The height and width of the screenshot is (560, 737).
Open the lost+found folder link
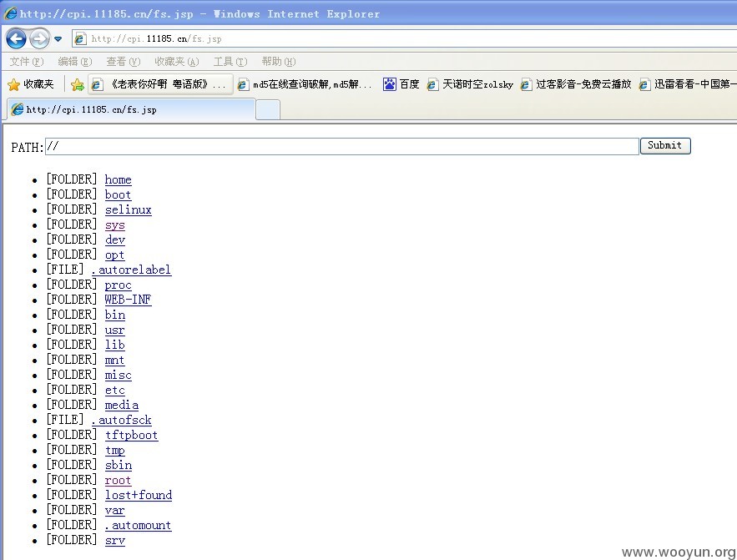[x=139, y=495]
